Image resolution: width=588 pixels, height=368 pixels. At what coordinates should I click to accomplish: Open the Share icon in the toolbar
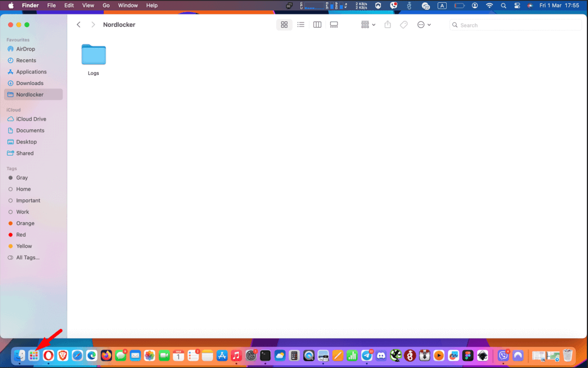click(388, 25)
